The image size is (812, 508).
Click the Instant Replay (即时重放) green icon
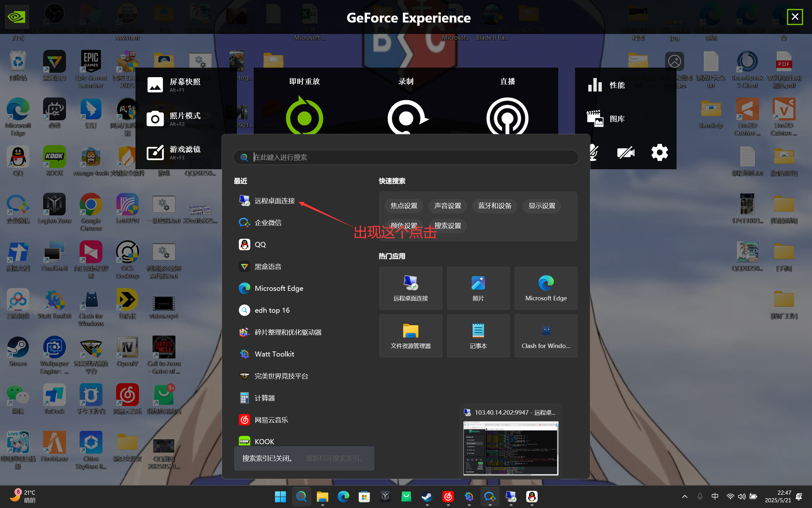[x=304, y=116]
